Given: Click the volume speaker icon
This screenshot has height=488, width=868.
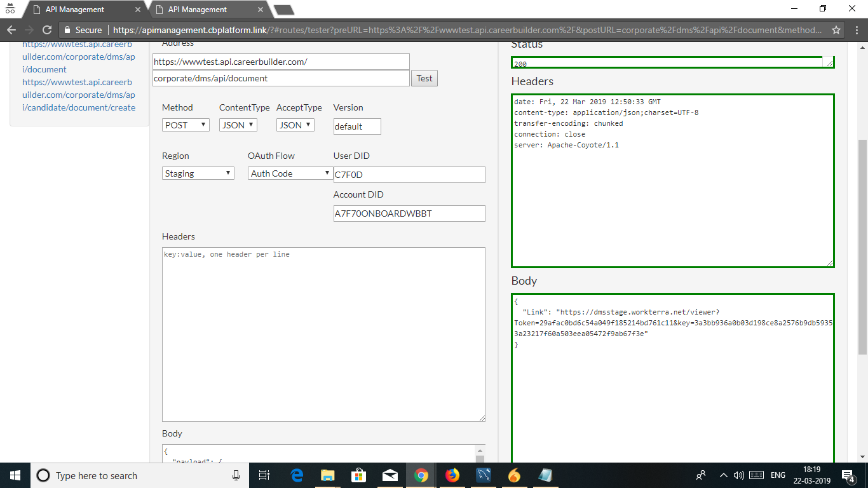Looking at the screenshot, I should click(x=738, y=475).
